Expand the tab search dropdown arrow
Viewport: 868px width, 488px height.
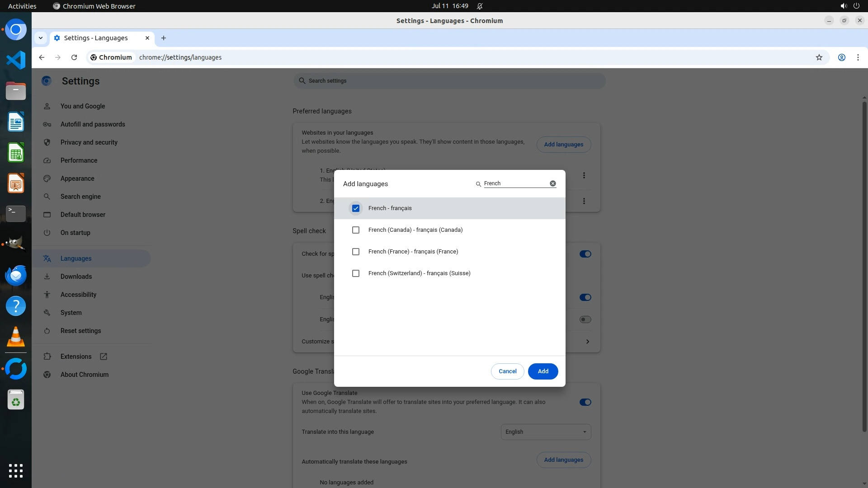pyautogui.click(x=41, y=38)
